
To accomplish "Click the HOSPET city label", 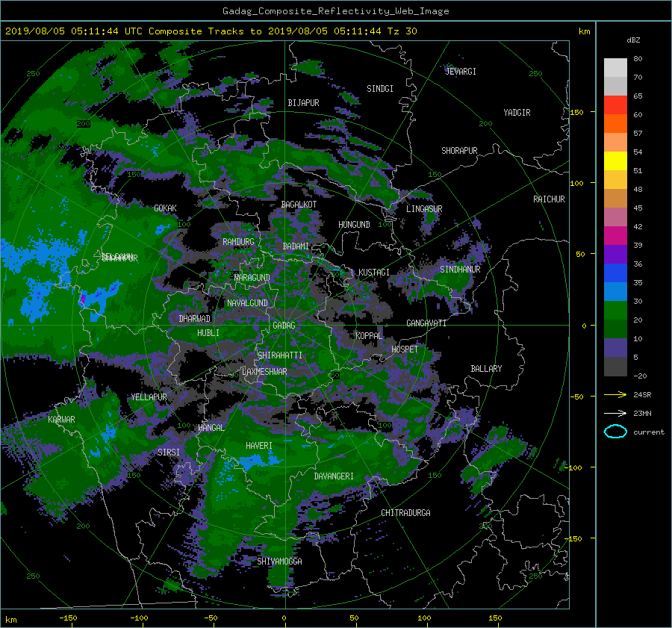I will [405, 349].
